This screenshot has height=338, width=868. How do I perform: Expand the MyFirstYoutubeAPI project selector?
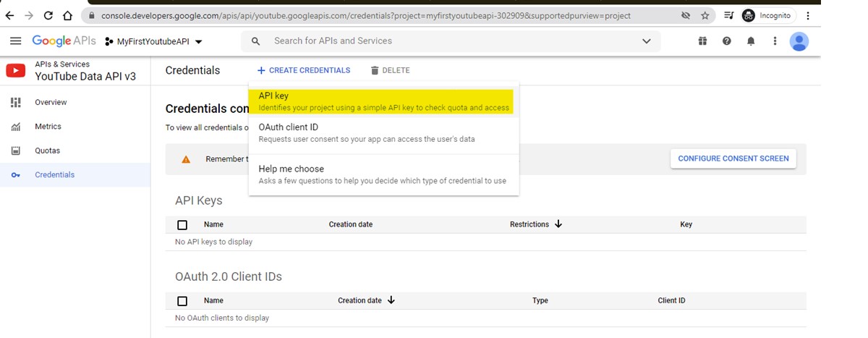153,42
